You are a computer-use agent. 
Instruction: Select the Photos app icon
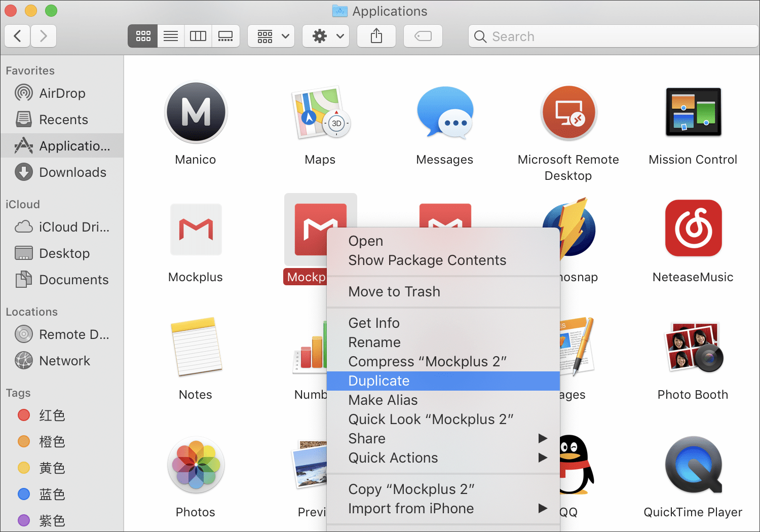(x=196, y=465)
